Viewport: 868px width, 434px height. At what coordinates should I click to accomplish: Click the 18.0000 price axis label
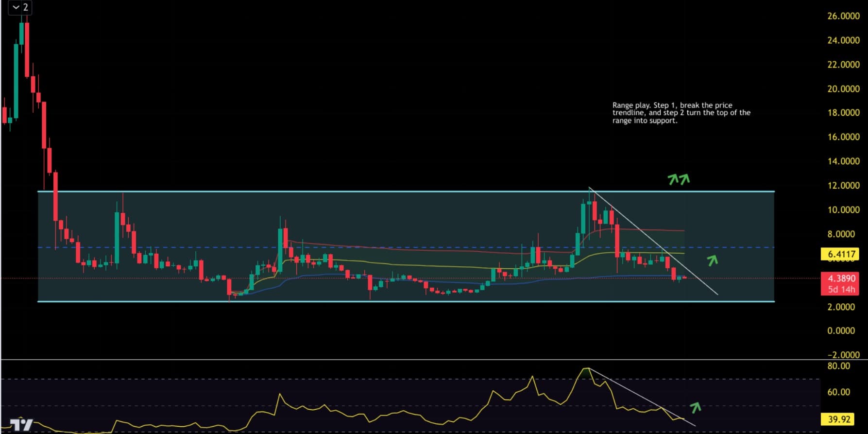coord(843,113)
